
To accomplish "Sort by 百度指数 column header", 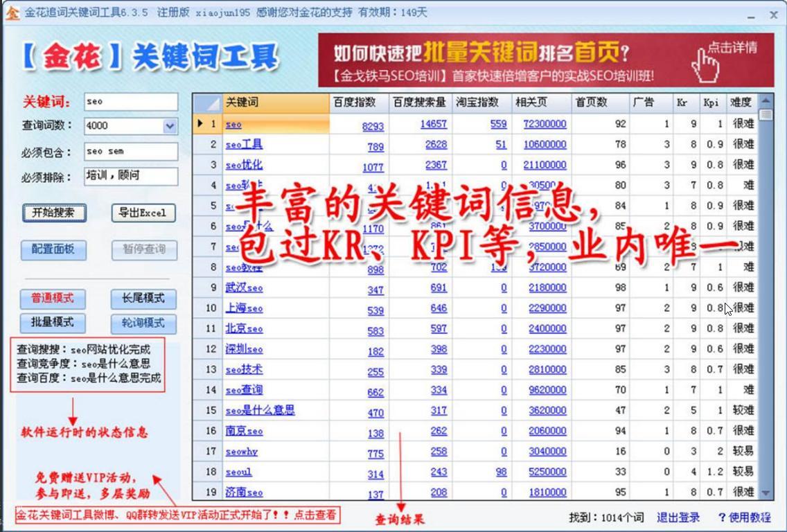I will coord(359,103).
